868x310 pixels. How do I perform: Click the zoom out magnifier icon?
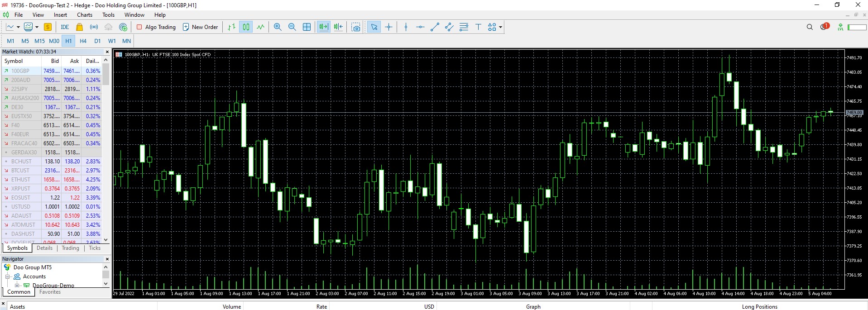[292, 27]
